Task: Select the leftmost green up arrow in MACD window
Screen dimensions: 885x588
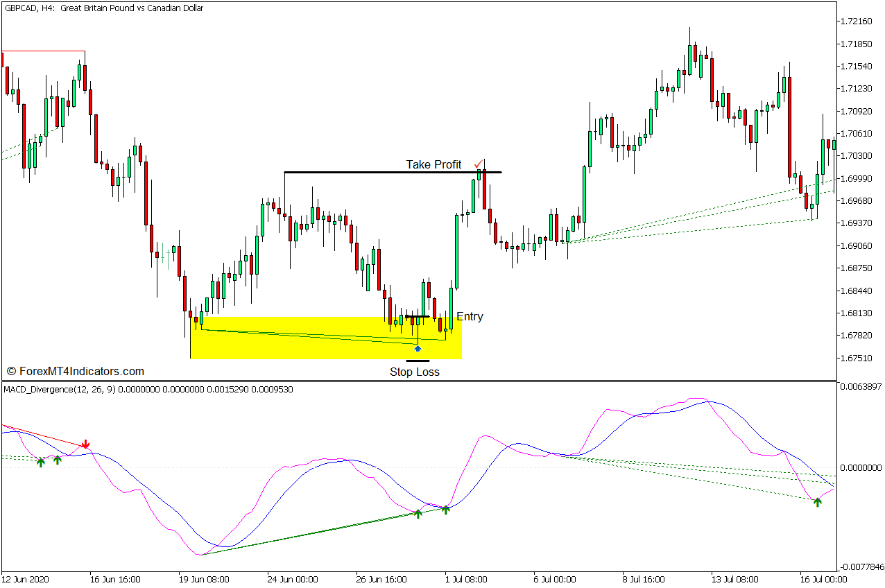Action: pos(41,462)
